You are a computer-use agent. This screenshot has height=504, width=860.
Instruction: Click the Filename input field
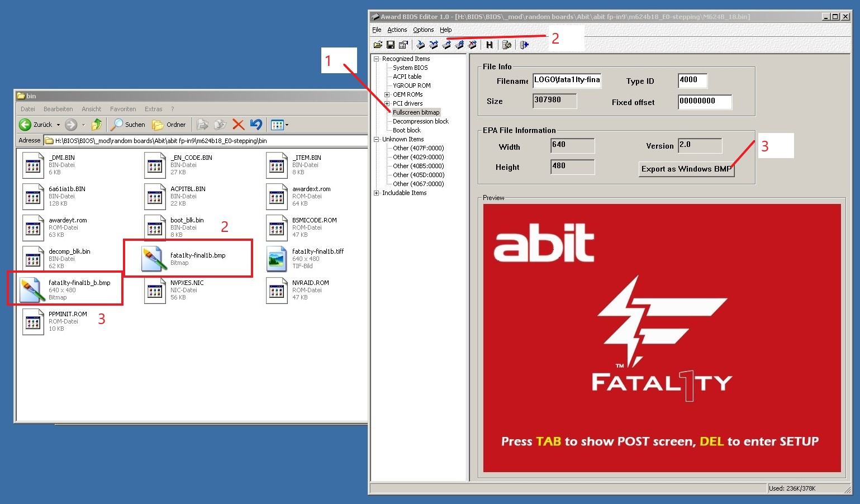(x=567, y=80)
